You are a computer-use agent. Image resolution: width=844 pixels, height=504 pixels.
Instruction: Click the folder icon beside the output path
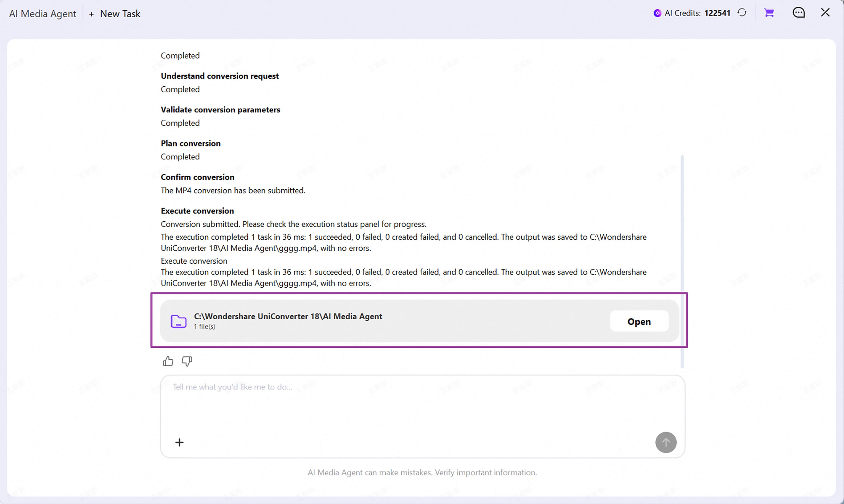point(179,321)
